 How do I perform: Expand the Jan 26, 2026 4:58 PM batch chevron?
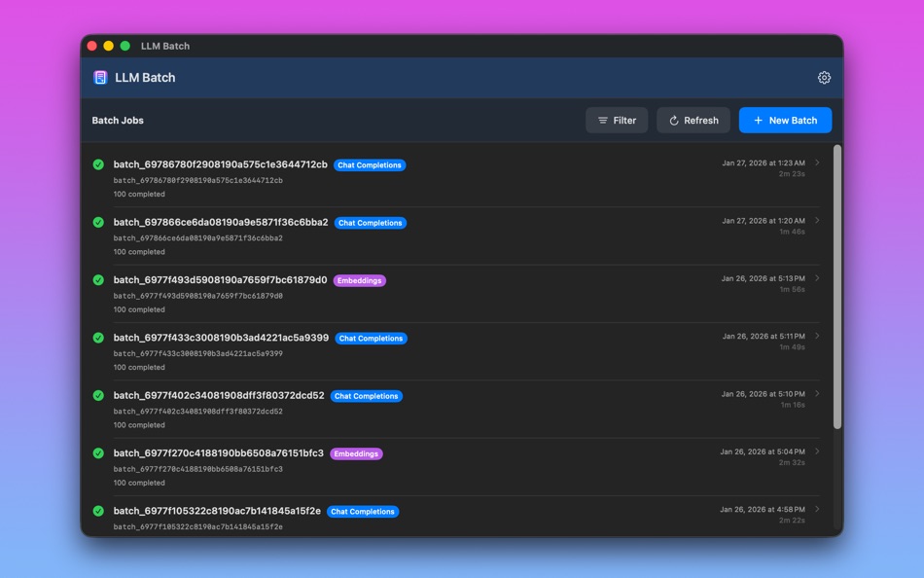(817, 510)
